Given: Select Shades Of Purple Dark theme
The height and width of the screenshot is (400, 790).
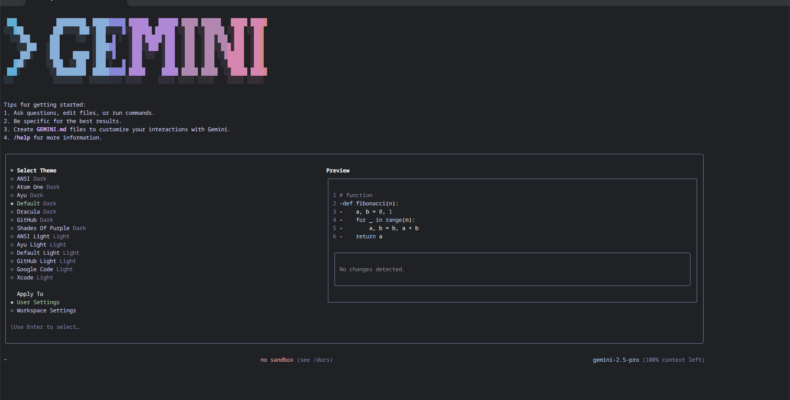Looking at the screenshot, I should tap(48, 228).
